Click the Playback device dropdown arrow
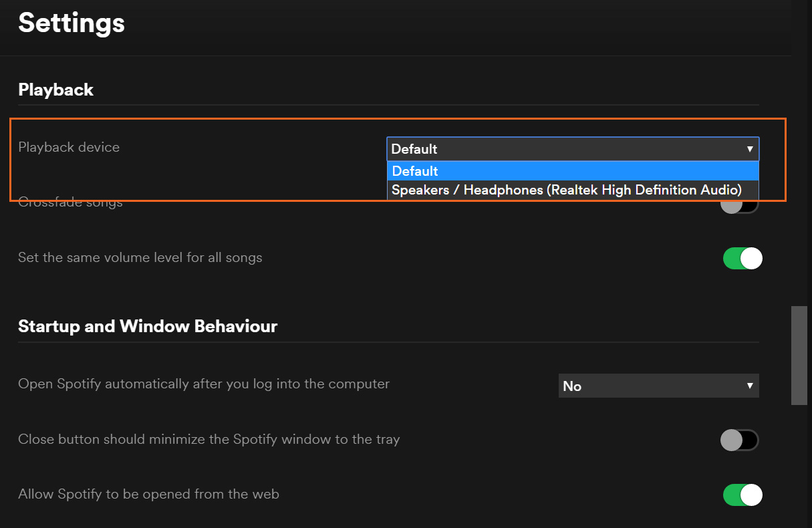This screenshot has height=528, width=812. click(750, 149)
